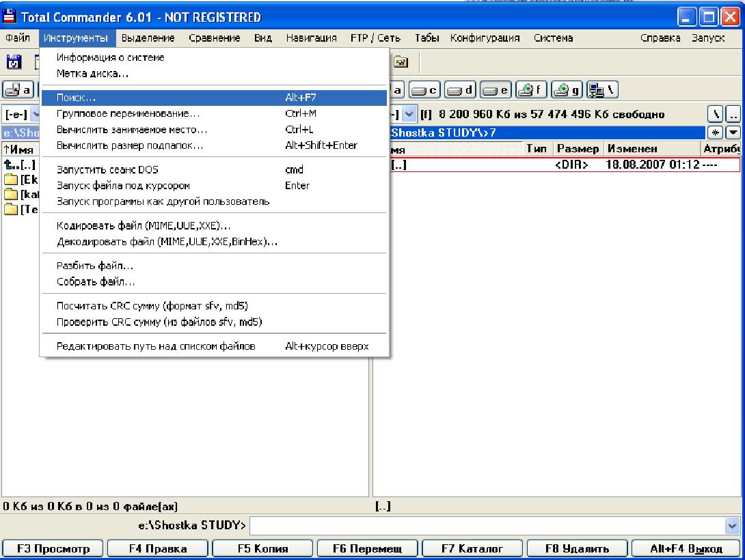
Task: Select left panel floppy drive a button
Action: (x=18, y=89)
